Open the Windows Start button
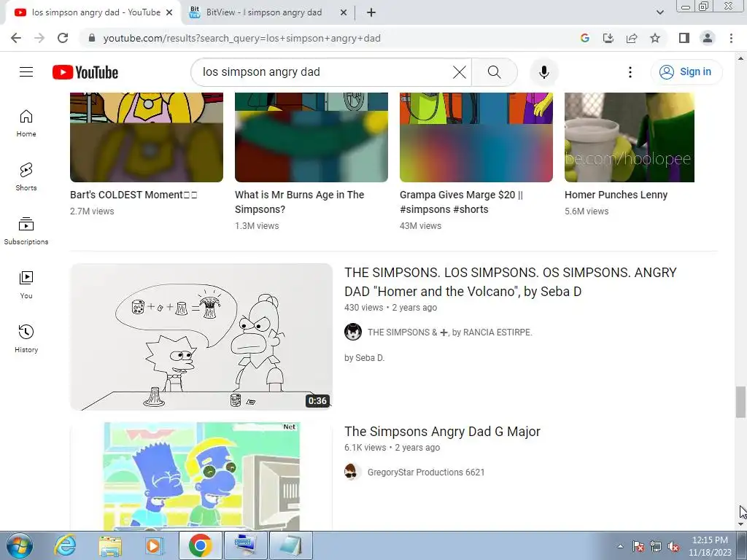747x560 pixels. (19, 545)
